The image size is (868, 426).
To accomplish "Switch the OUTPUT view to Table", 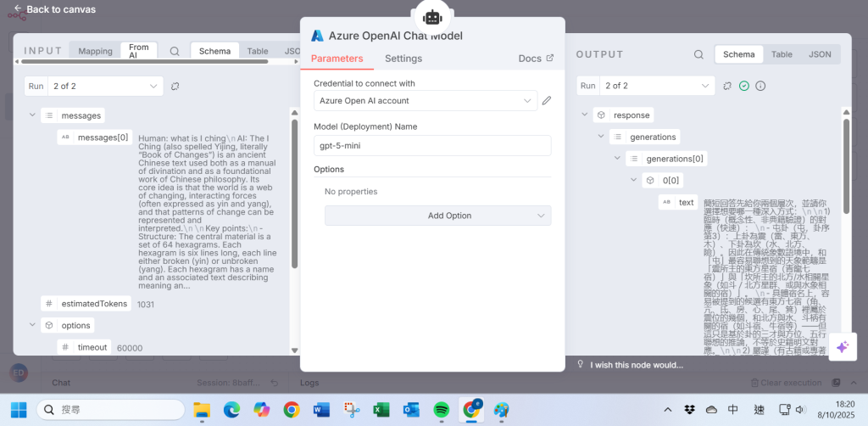I will click(x=782, y=54).
